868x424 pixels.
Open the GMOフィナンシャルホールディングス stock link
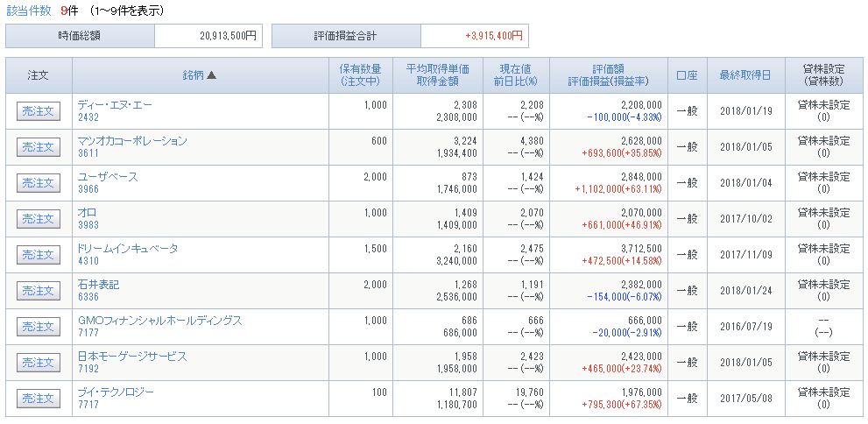click(160, 321)
